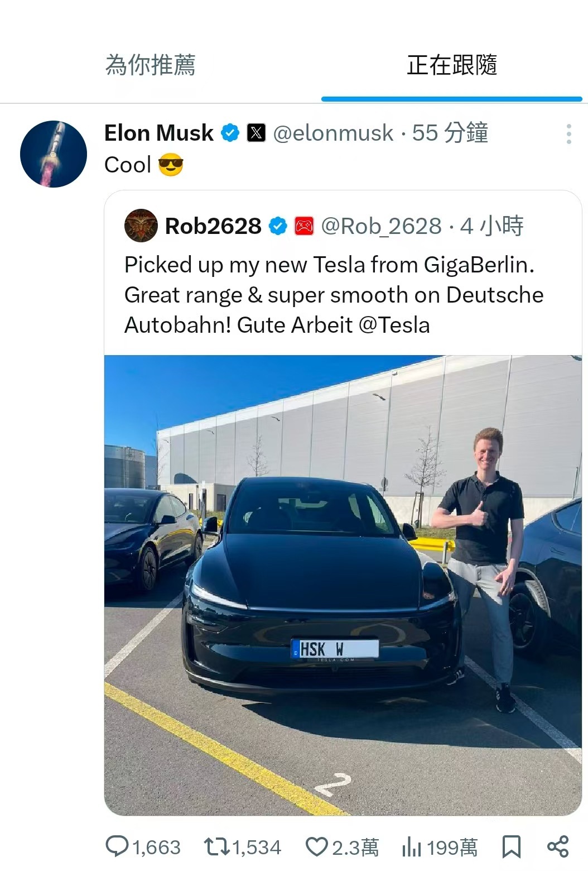This screenshot has height=871, width=588.
Task: Share the post using the share icon
Action: pyautogui.click(x=558, y=846)
